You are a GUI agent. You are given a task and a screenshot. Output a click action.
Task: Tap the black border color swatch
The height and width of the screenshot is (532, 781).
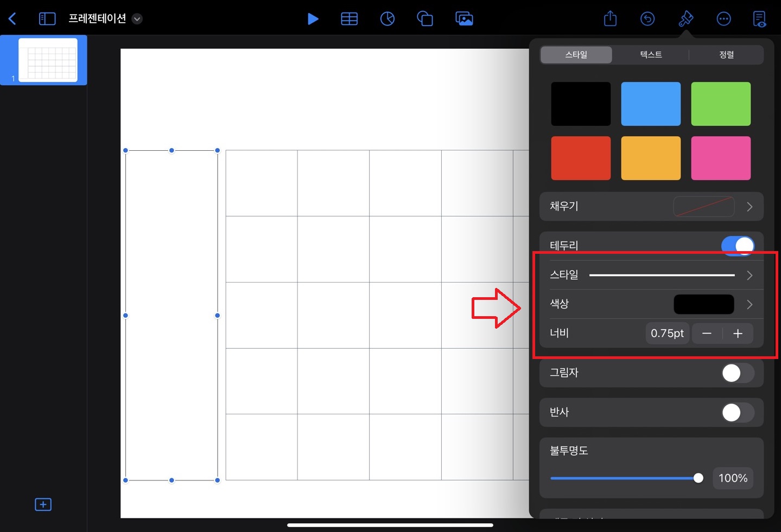coord(704,304)
